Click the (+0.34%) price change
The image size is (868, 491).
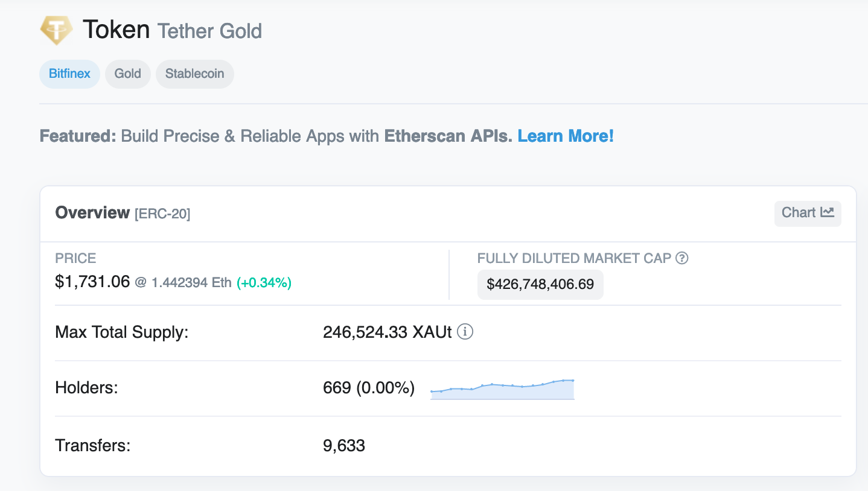click(x=264, y=282)
